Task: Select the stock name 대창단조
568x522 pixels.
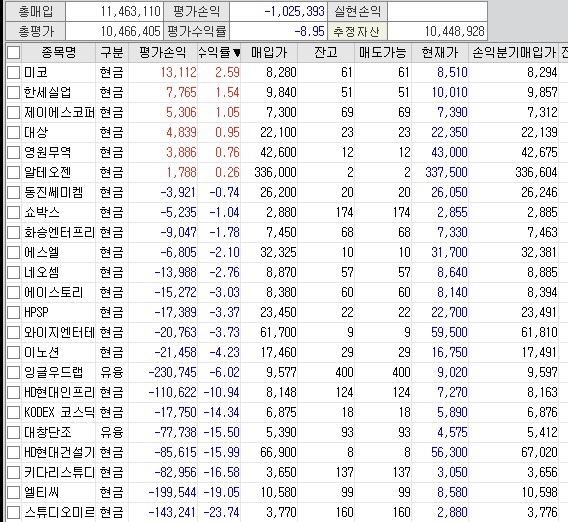Action: [48, 433]
